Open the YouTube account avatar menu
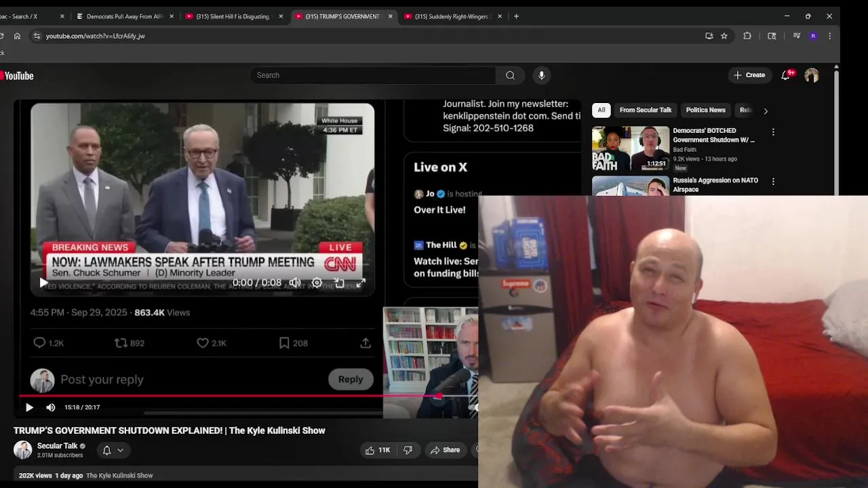Viewport: 868px width, 488px height. click(812, 75)
